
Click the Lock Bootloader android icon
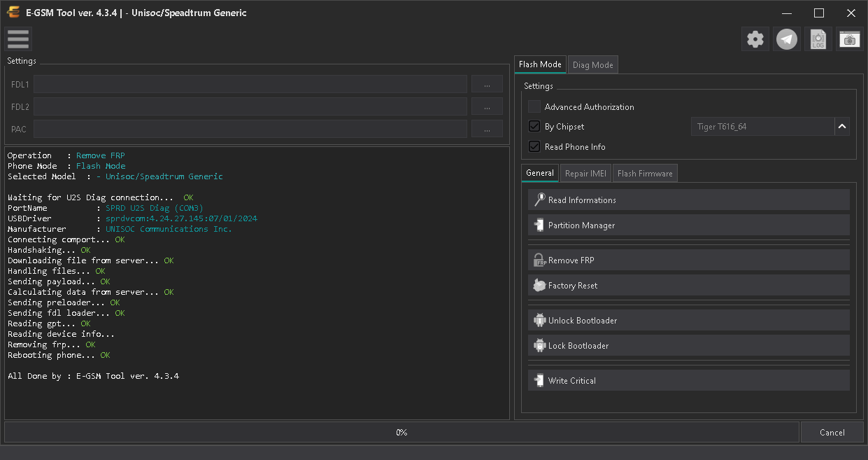539,345
